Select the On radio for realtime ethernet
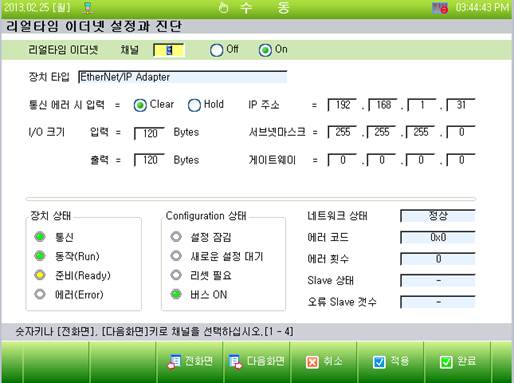 click(x=265, y=50)
